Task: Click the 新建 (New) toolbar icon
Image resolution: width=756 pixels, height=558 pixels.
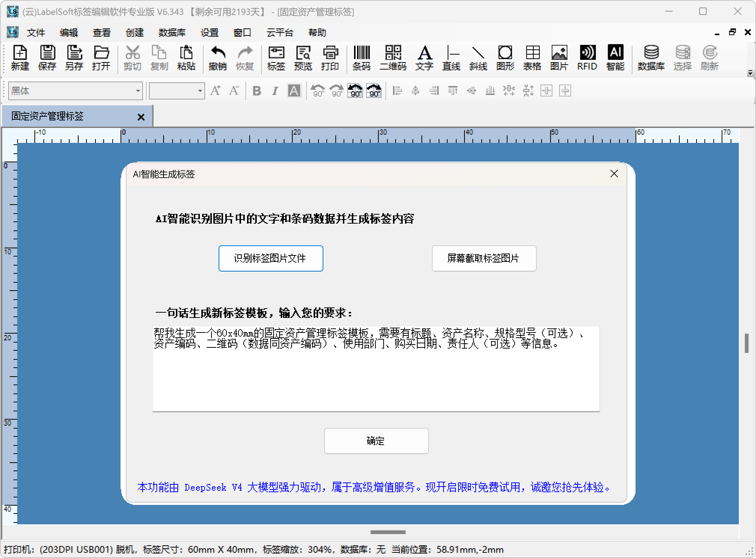Action: tap(20, 58)
